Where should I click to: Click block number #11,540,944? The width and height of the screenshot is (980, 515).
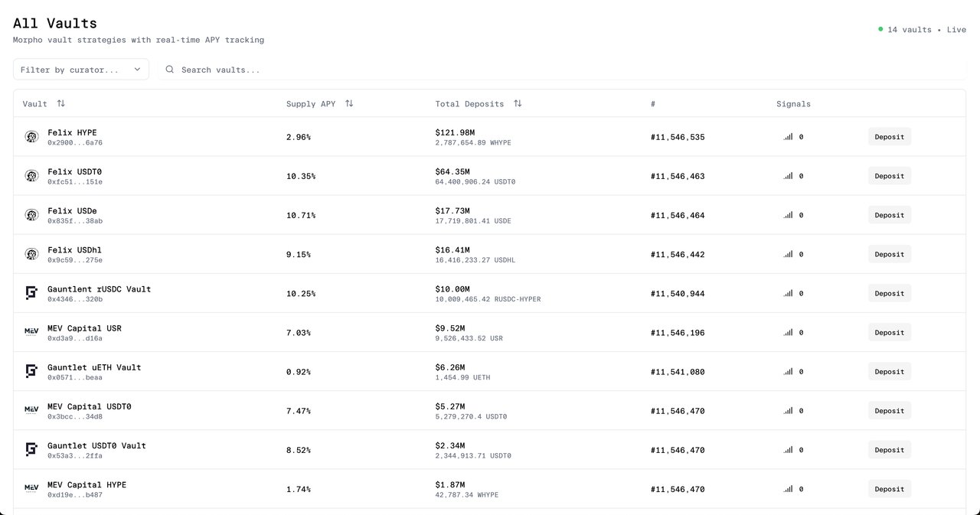(678, 293)
